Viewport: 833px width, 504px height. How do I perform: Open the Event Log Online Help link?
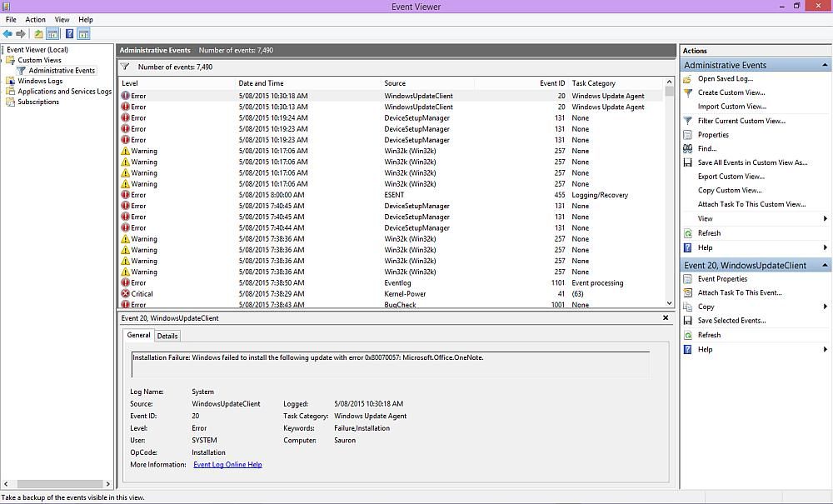tap(227, 465)
